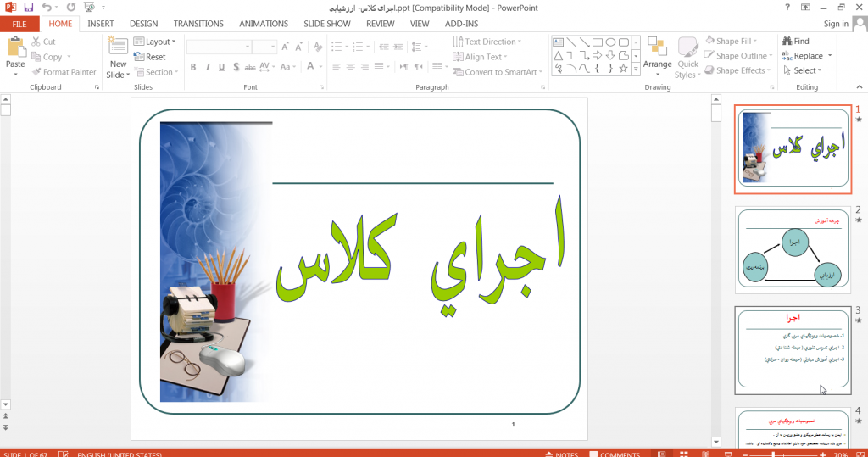Toggle Strikethrough formatting
Image resolution: width=868 pixels, height=457 pixels.
pos(250,67)
